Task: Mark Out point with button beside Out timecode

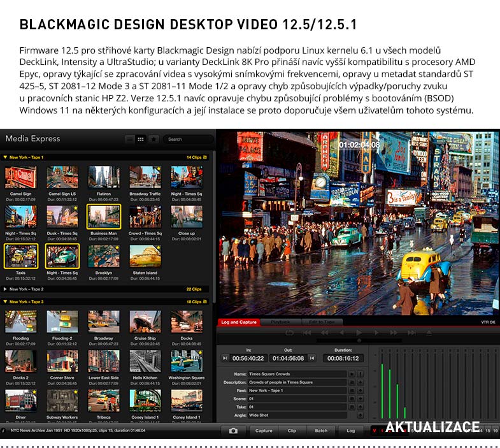Action: tap(312, 358)
